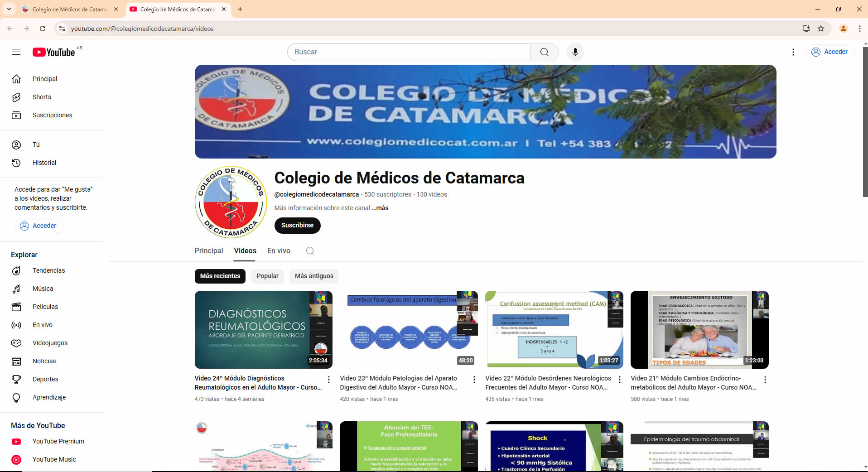The width and height of the screenshot is (868, 472).
Task: Open the tab search dropdown arrow
Action: pyautogui.click(x=9, y=9)
